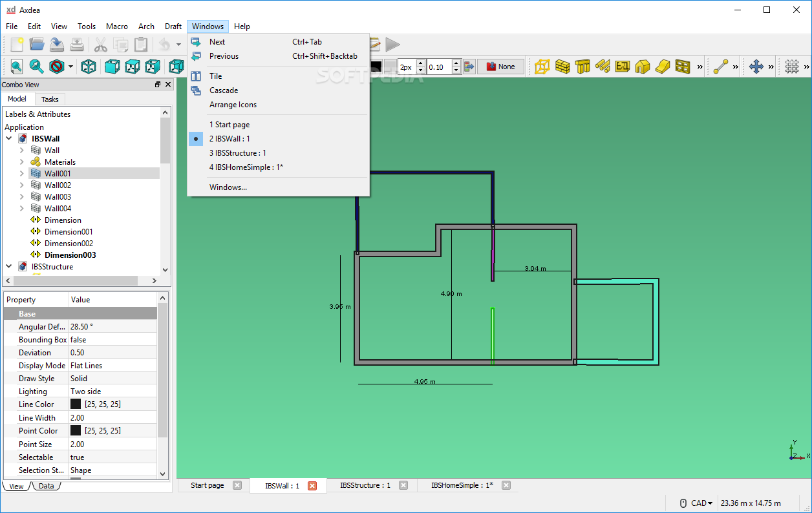
Task: Click the Arch Window icon
Action: [683, 66]
